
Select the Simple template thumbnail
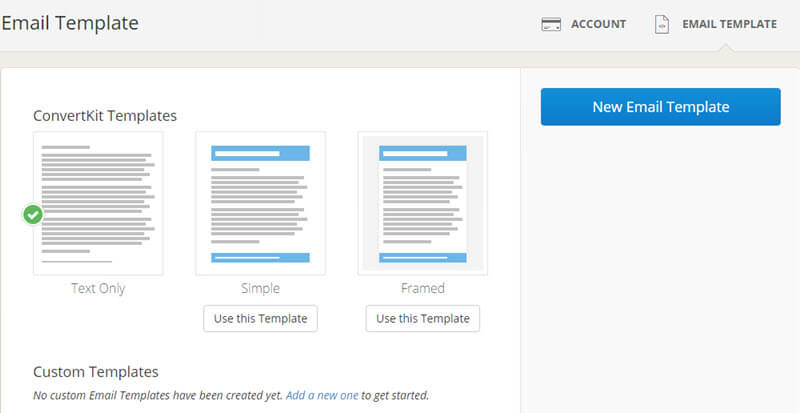tap(260, 203)
